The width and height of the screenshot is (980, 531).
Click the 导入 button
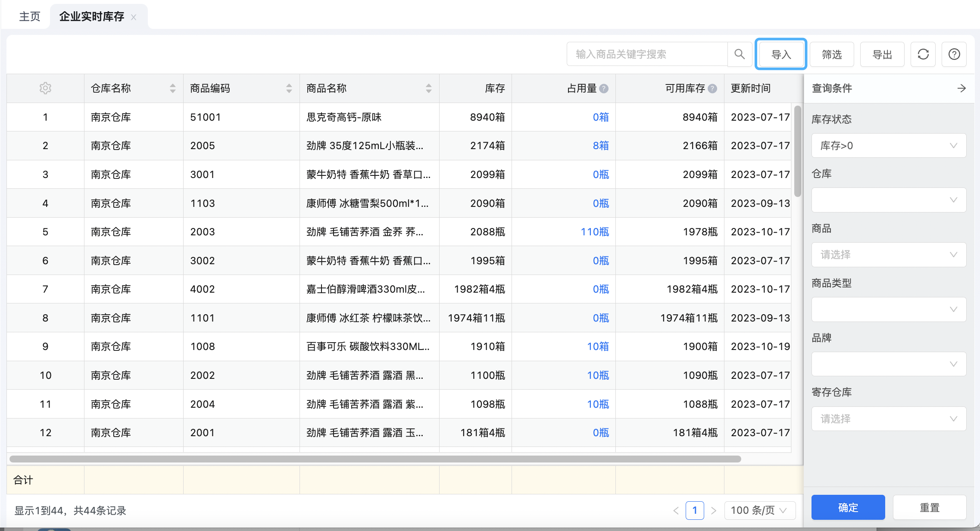point(781,54)
